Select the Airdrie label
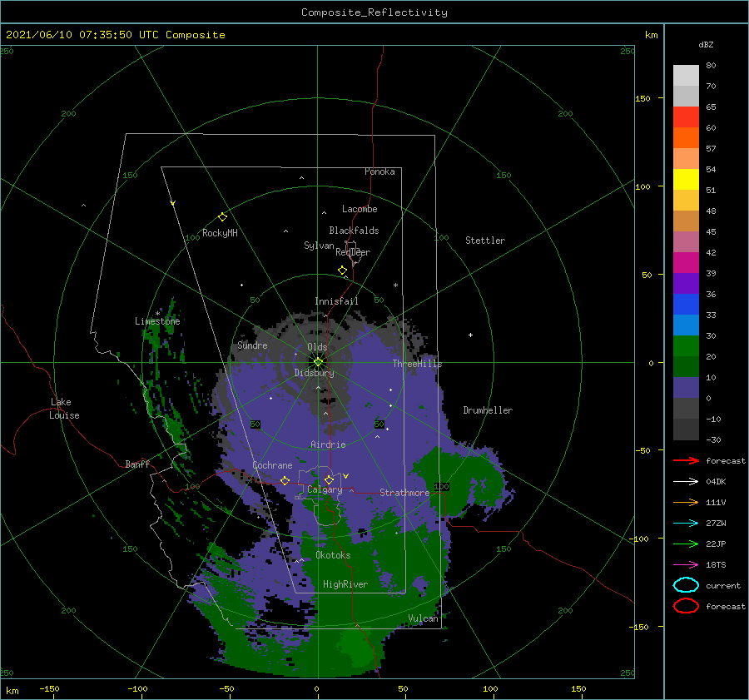This screenshot has width=749, height=700. pyautogui.click(x=328, y=444)
